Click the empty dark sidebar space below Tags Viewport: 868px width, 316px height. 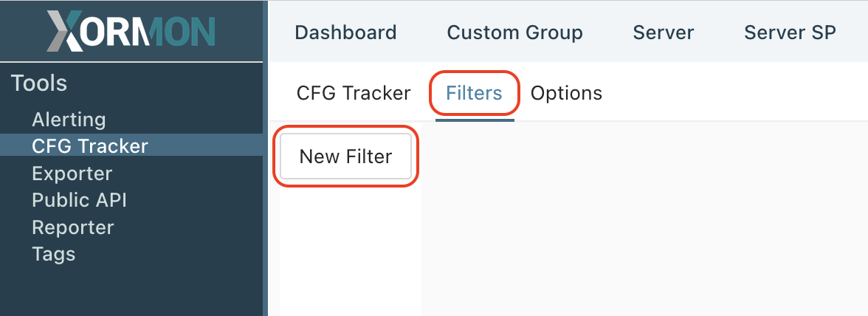coord(131,292)
